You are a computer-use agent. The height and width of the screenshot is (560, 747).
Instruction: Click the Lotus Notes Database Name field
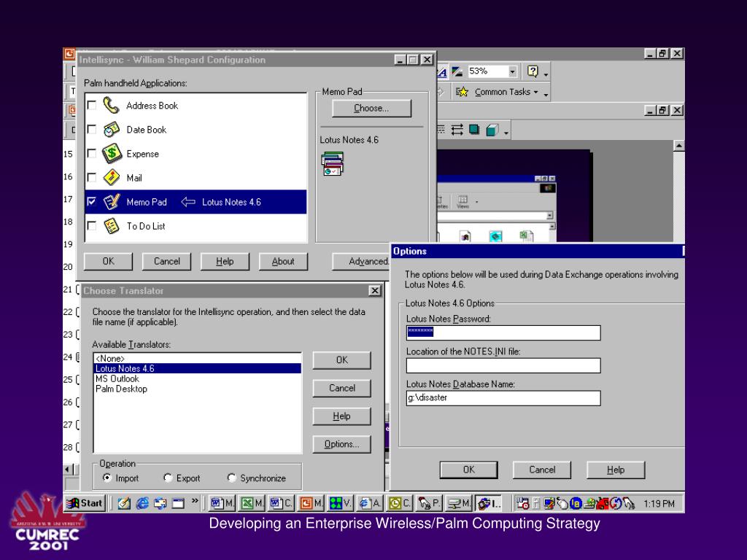click(x=503, y=398)
